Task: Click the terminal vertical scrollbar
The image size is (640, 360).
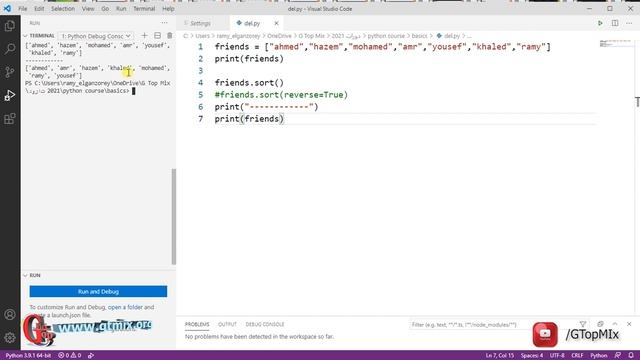Action: pyautogui.click(x=174, y=216)
